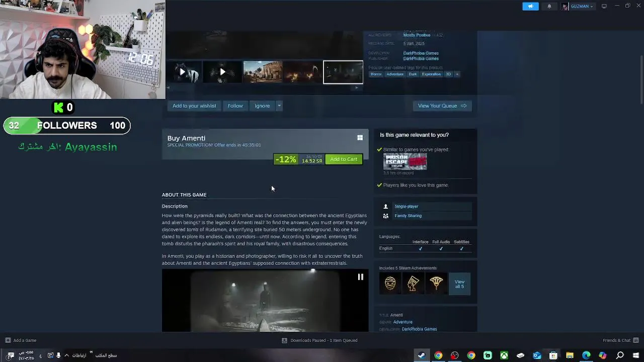Click the Family Sharing icon
The image size is (644, 362).
386,216
